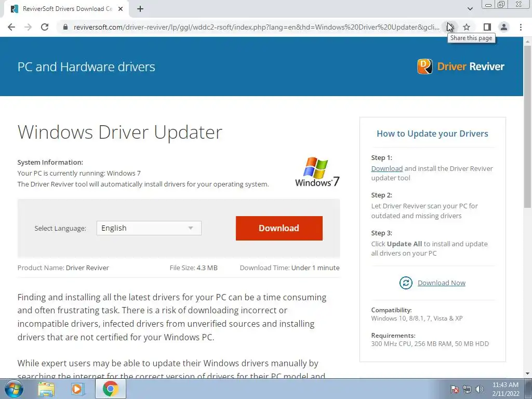The width and height of the screenshot is (532, 399).
Task: Click the 'File Size: 4.3 MB' text
Action: (193, 268)
